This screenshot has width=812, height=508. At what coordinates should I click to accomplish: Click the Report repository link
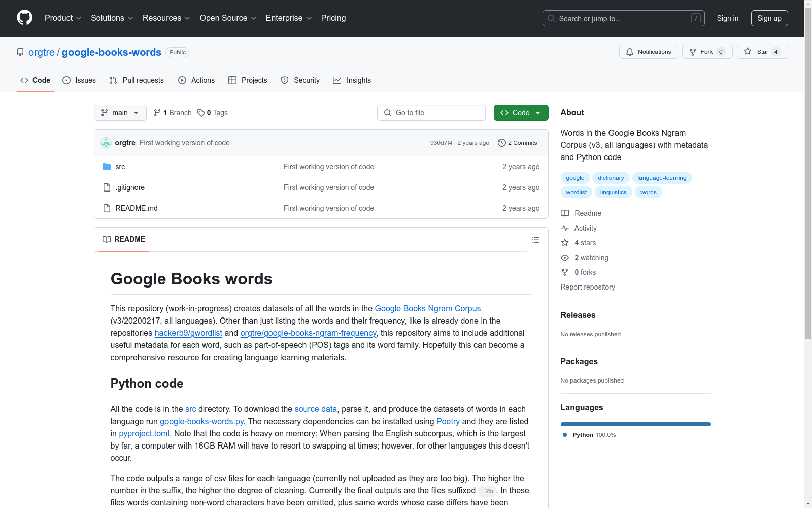click(588, 287)
